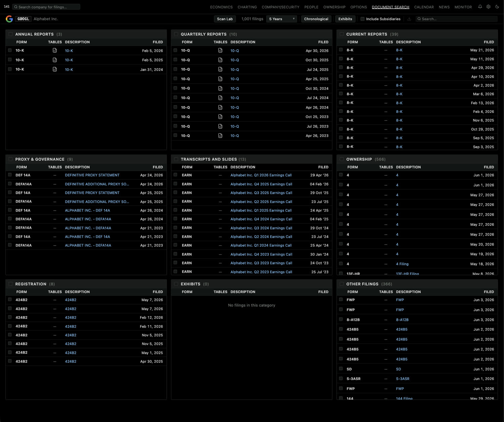Click the Google logo icon

[x=9, y=19]
